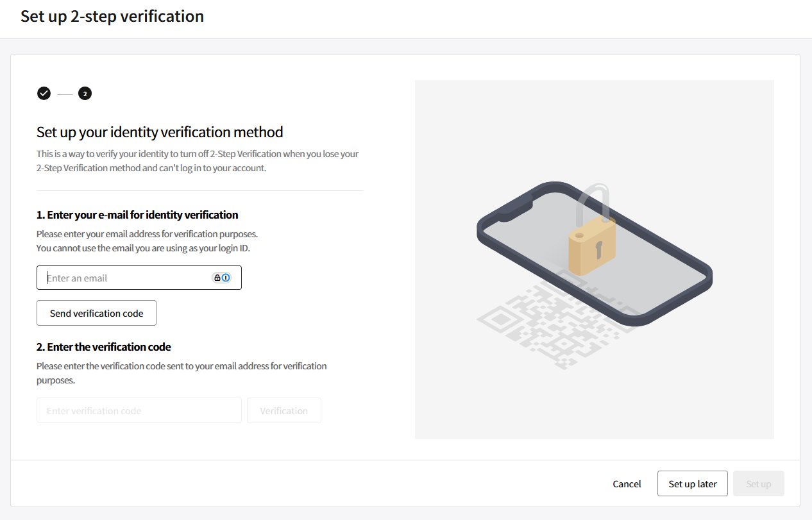Click the step 2 indicator circle
The image size is (812, 520).
(85, 94)
